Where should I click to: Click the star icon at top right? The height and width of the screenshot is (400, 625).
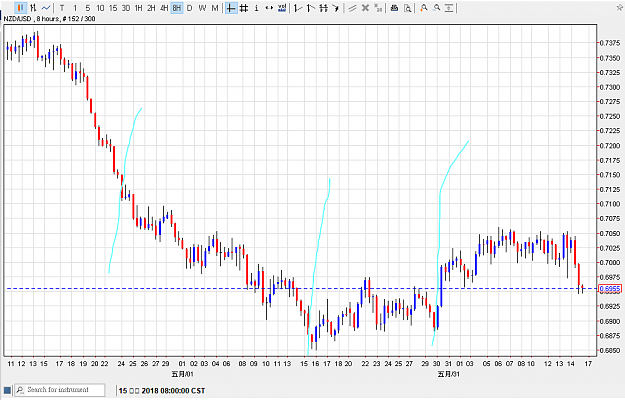[620, 8]
